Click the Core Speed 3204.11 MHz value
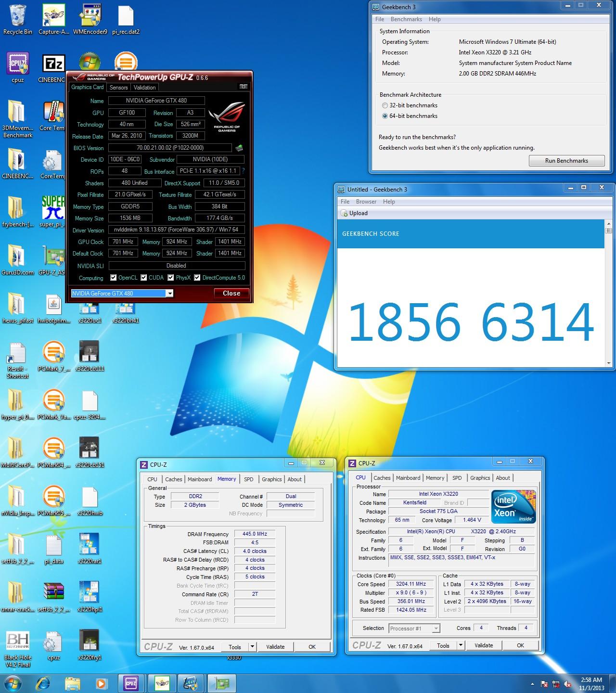Screen dimensions: 616x693 click(411, 584)
